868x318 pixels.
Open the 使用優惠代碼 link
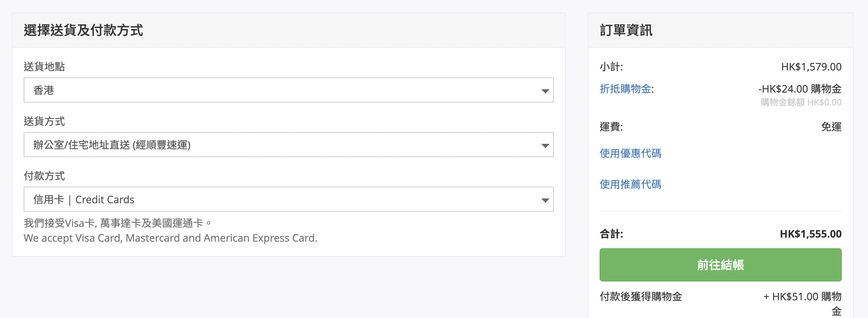(630, 153)
